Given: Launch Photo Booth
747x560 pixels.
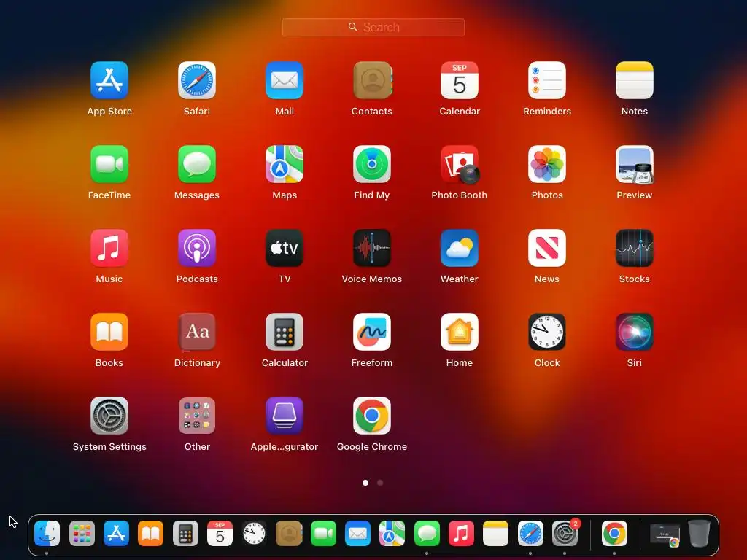Looking at the screenshot, I should 460,164.
